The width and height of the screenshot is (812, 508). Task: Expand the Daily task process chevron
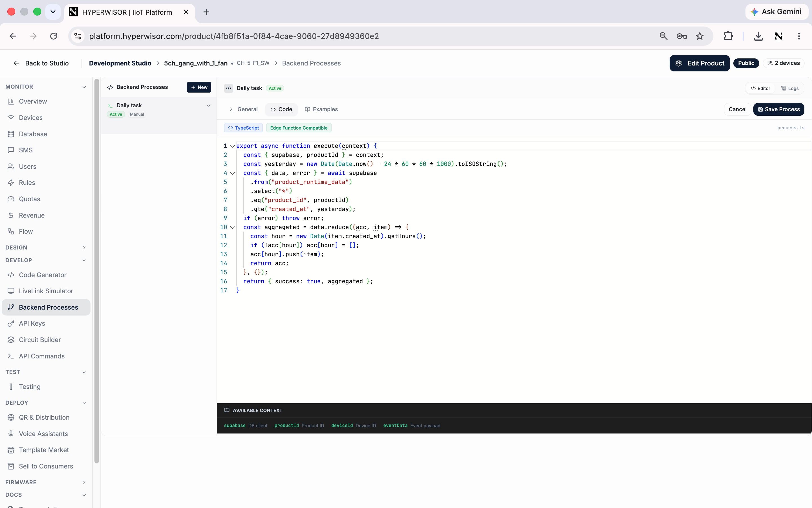click(208, 106)
